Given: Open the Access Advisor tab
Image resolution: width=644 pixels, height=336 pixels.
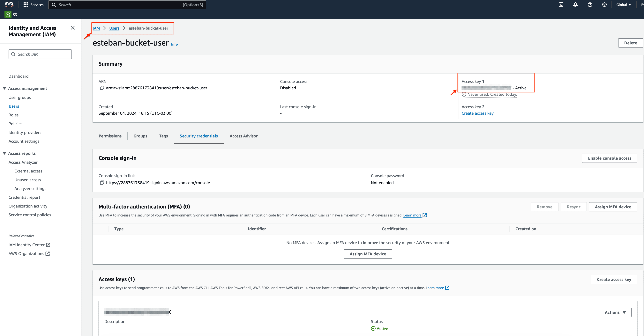Looking at the screenshot, I should pyautogui.click(x=243, y=136).
